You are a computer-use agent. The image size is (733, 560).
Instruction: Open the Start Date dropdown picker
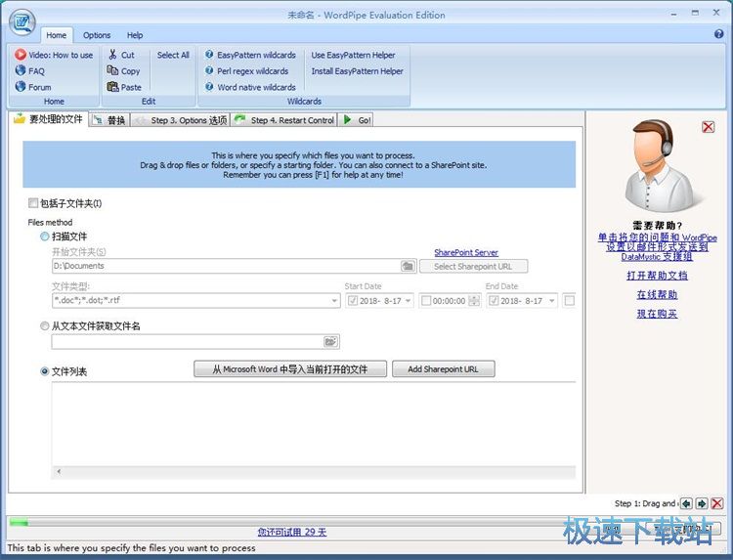408,301
